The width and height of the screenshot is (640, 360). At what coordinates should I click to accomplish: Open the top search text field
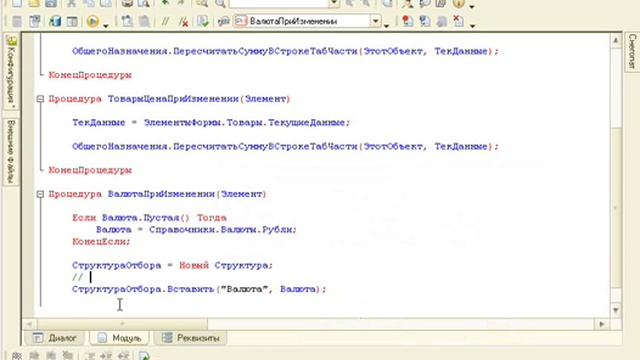[278, 3]
